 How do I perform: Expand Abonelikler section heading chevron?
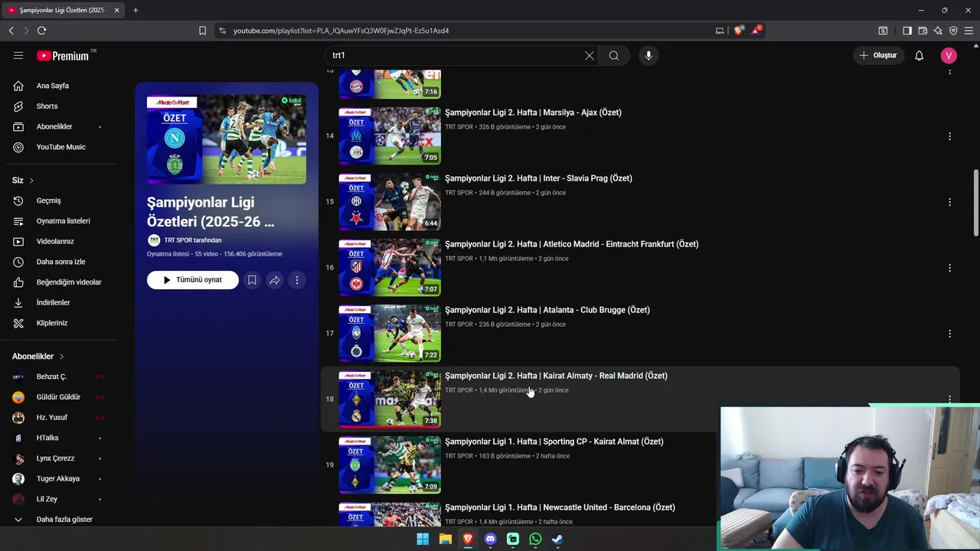(x=61, y=357)
